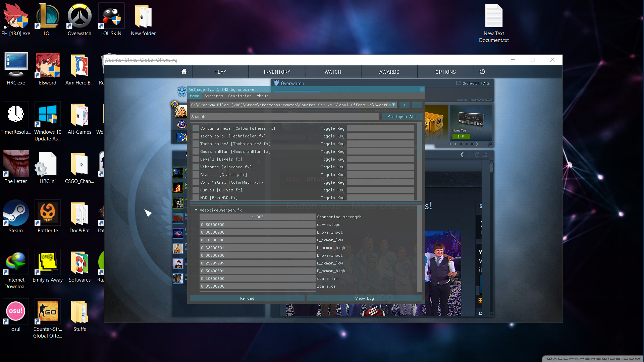
Task: Click the ReShade window round close icon
Action: [x=422, y=89]
